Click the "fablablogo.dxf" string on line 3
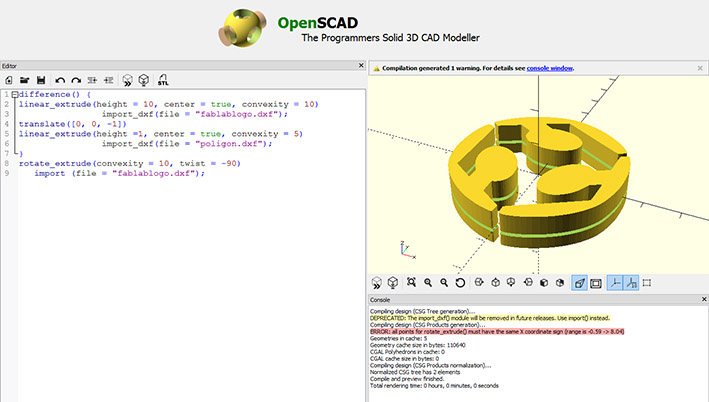This screenshot has height=402, width=709. click(x=236, y=114)
